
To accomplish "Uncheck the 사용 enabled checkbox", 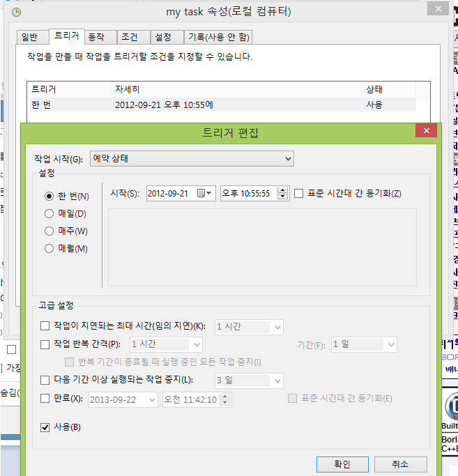I will click(45, 427).
